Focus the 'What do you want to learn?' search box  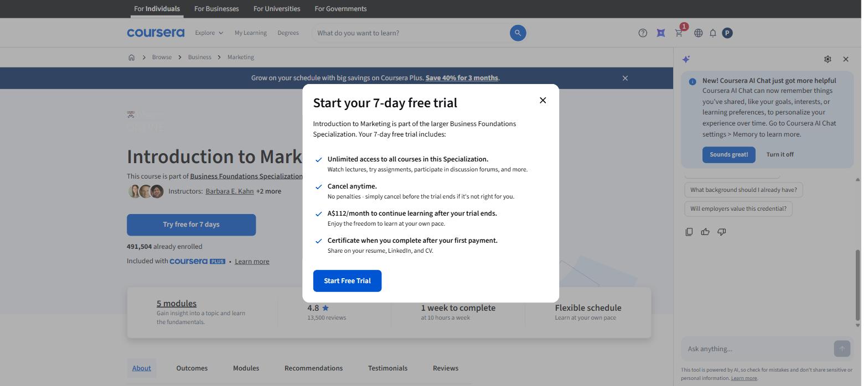(x=411, y=33)
